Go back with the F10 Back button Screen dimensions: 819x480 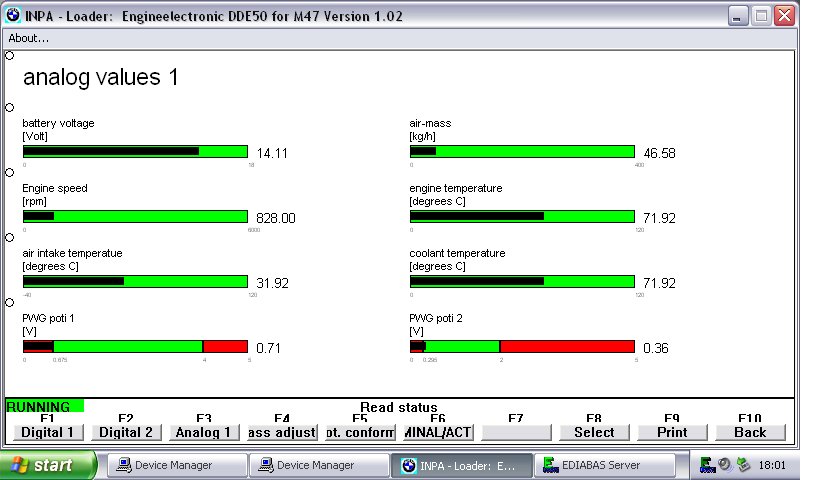(750, 432)
